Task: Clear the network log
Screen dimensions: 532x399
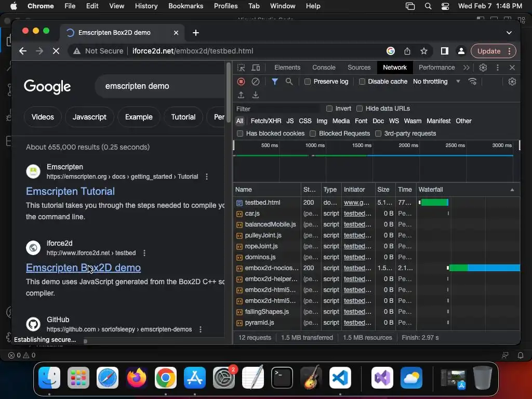Action: click(x=256, y=82)
